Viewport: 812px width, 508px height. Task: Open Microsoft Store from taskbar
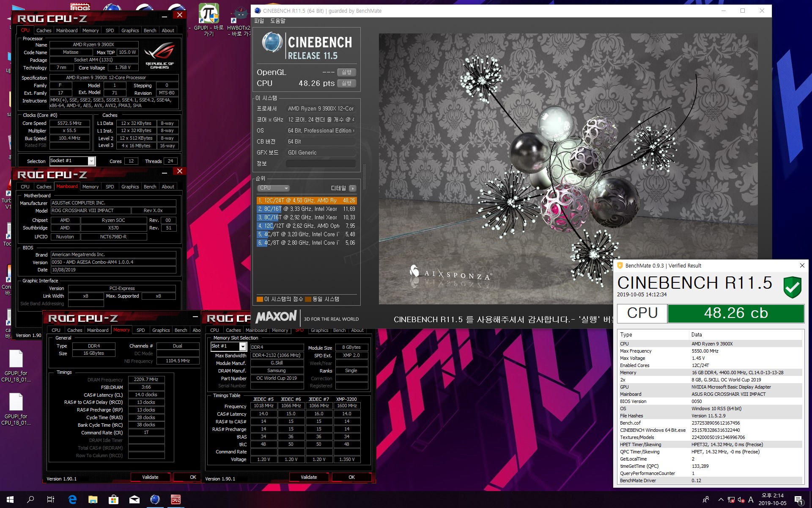(x=113, y=500)
